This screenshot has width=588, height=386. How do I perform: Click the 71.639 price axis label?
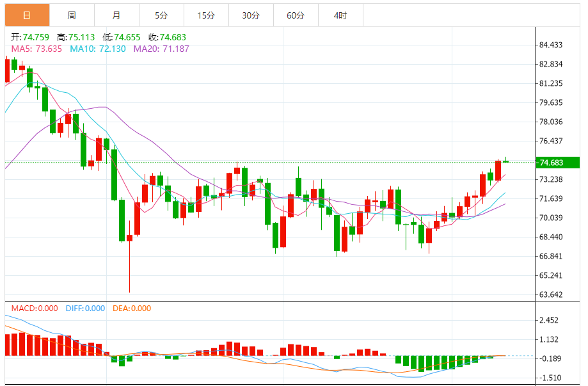click(551, 198)
